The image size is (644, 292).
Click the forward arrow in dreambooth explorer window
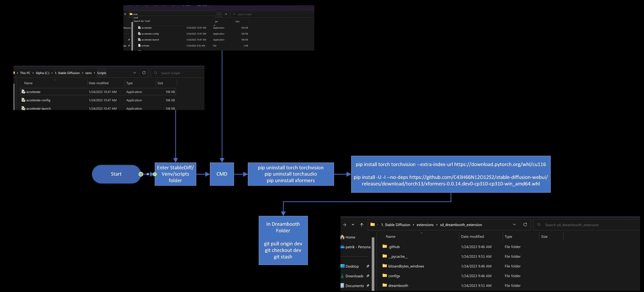pos(344,225)
